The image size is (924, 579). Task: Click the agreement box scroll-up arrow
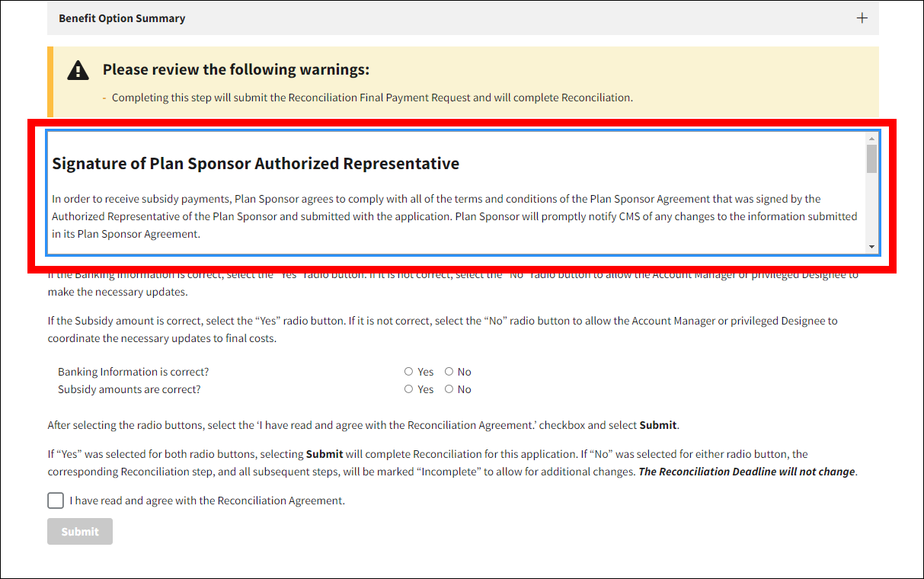871,139
